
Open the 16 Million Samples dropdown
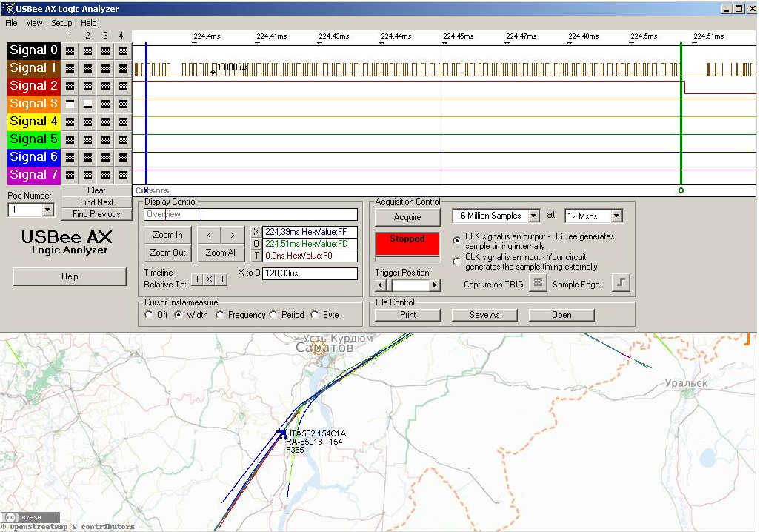[533, 216]
